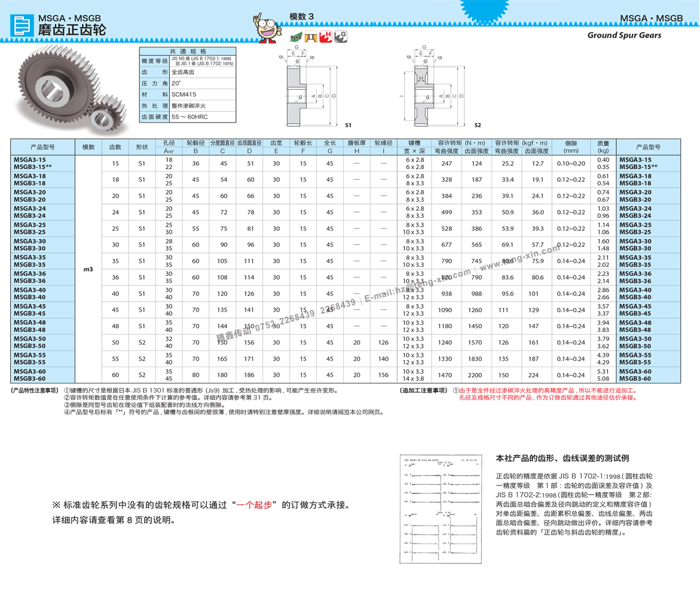Click the 共通规格 table header

click(188, 51)
